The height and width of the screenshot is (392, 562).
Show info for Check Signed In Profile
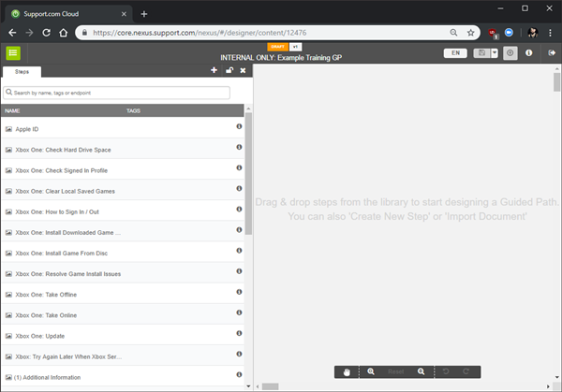tap(239, 167)
